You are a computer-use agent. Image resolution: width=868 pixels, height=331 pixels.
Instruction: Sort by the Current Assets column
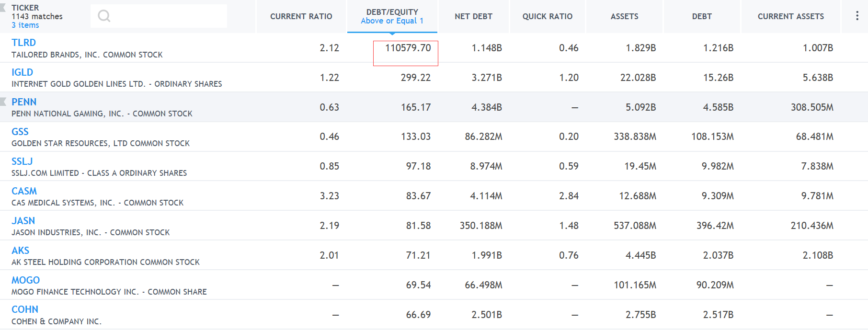click(790, 16)
